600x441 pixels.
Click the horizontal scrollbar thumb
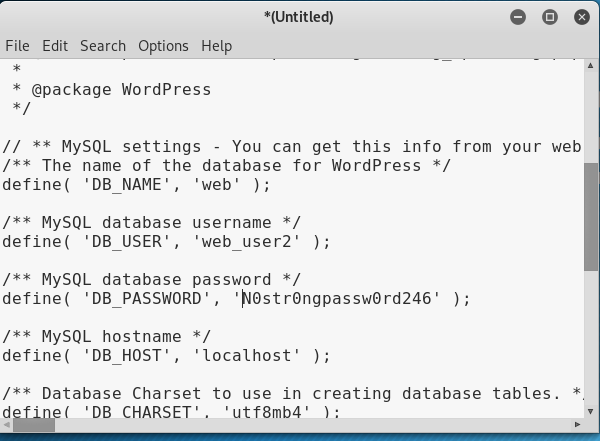pos(34,425)
